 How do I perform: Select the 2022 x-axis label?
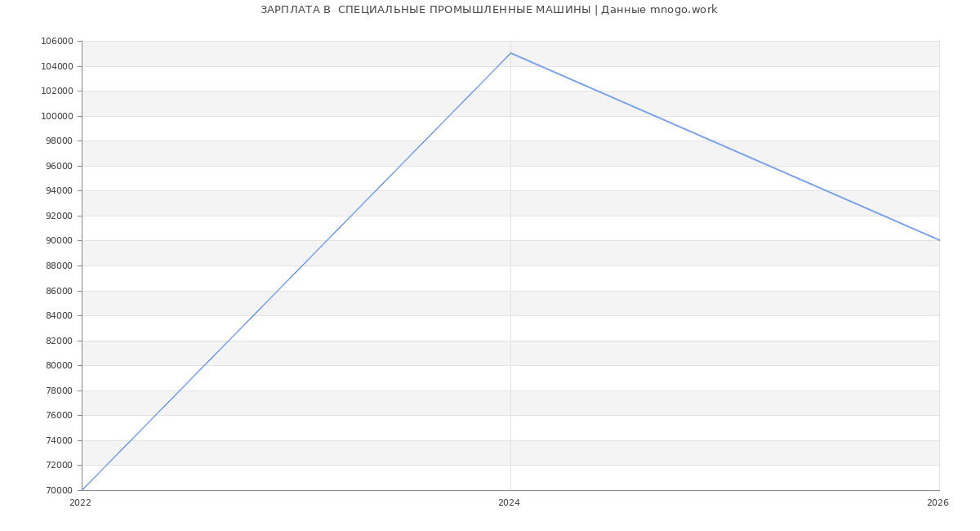(80, 503)
